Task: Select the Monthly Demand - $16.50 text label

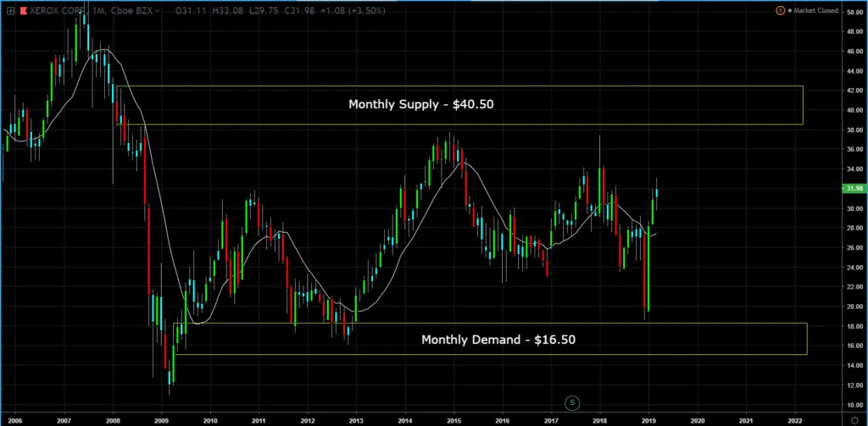Action: [x=492, y=339]
